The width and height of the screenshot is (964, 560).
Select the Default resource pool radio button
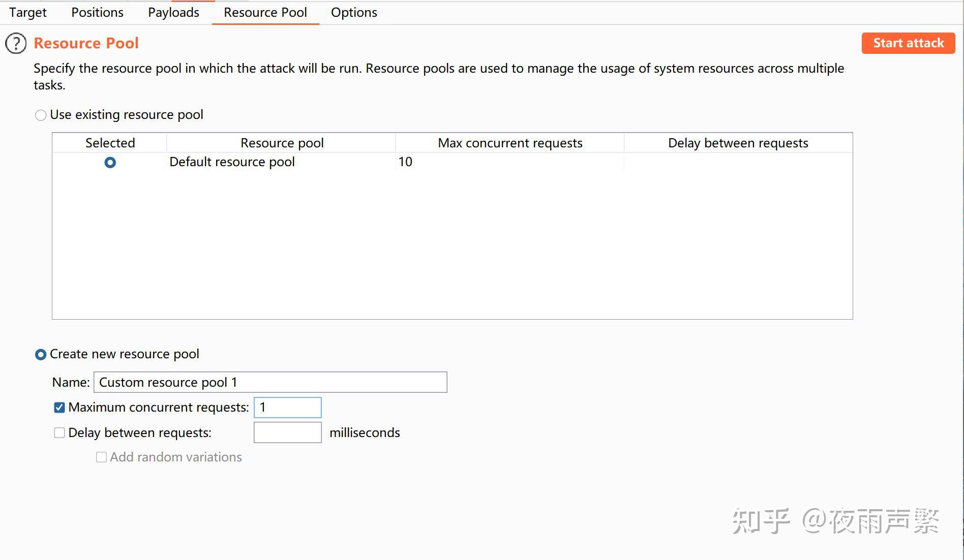(110, 163)
